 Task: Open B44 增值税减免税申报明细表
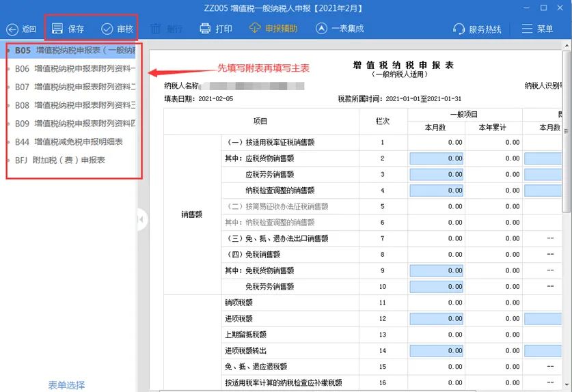pos(68,142)
